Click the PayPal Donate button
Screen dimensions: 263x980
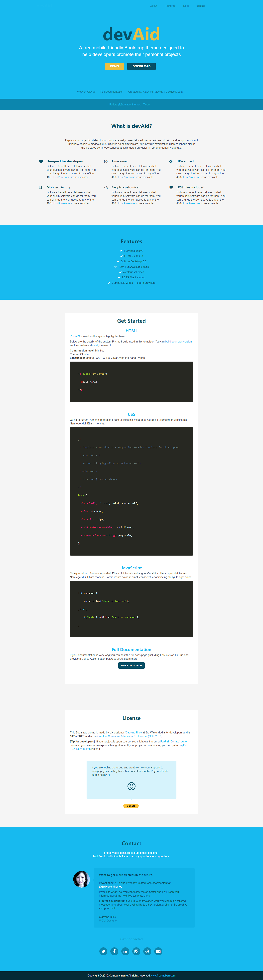(131, 806)
